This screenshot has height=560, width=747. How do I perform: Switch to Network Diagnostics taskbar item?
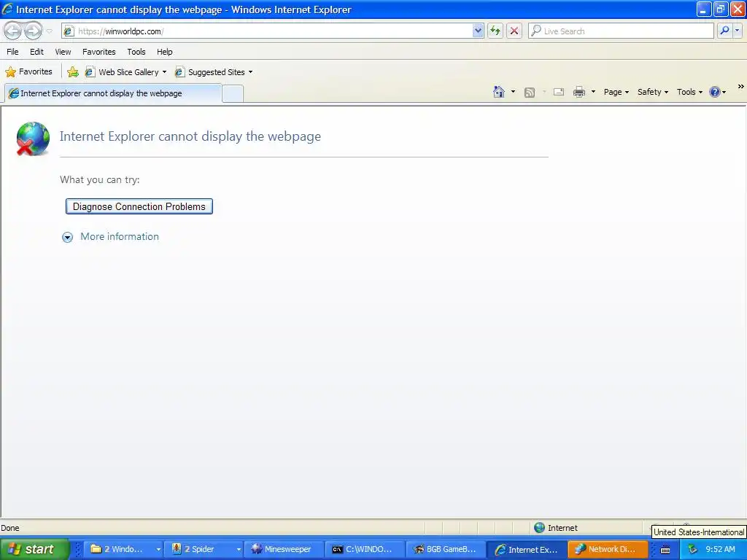tap(607, 549)
